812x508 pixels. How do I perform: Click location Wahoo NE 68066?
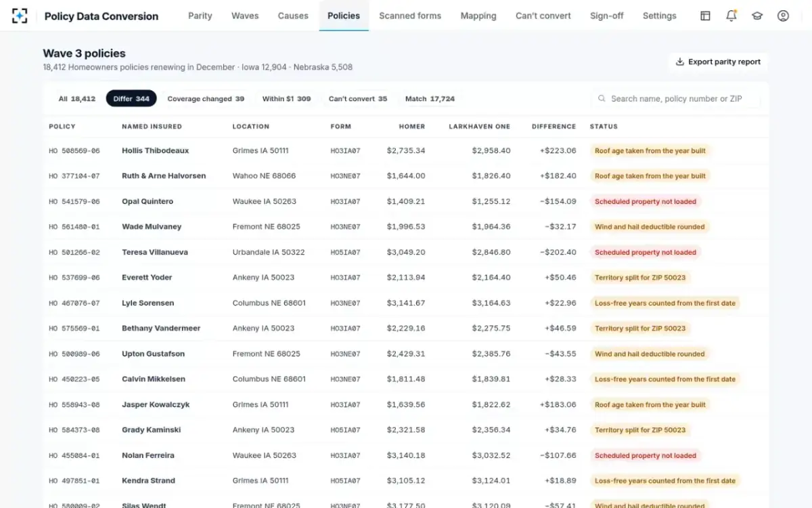(264, 176)
